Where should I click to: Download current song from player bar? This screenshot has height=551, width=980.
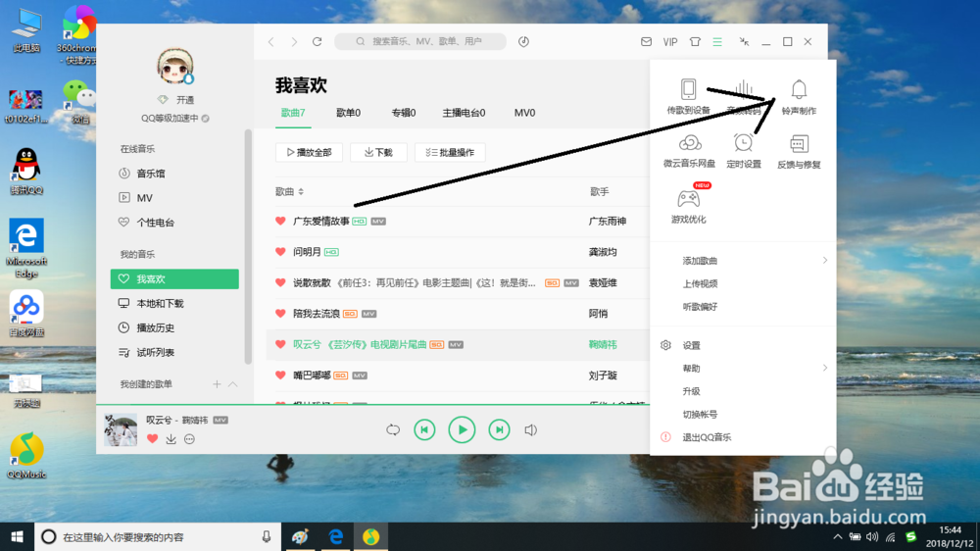pyautogui.click(x=171, y=439)
